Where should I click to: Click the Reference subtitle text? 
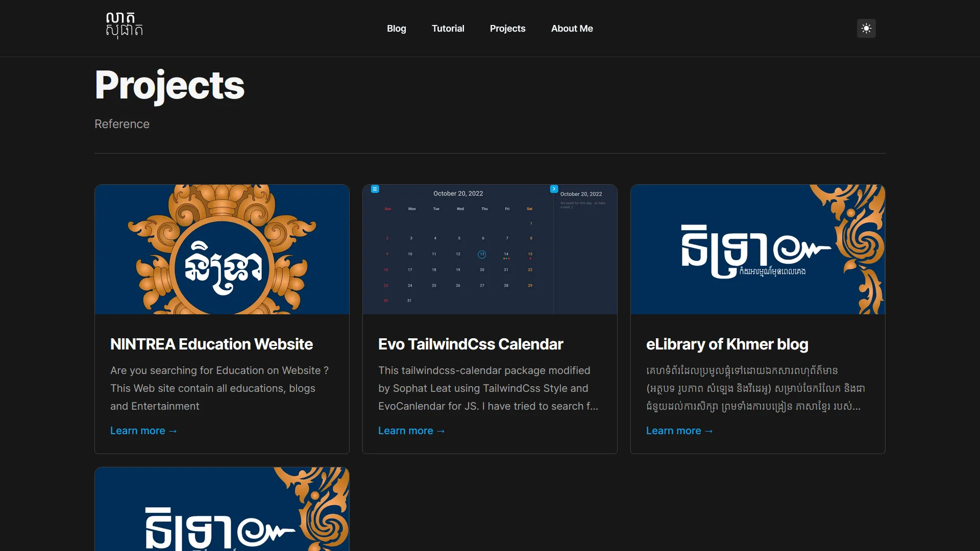point(121,123)
